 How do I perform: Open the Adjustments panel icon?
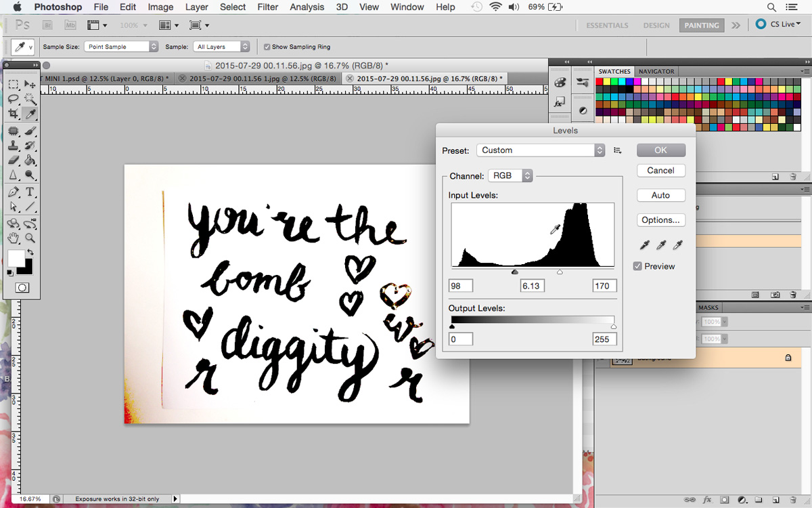pos(583,110)
